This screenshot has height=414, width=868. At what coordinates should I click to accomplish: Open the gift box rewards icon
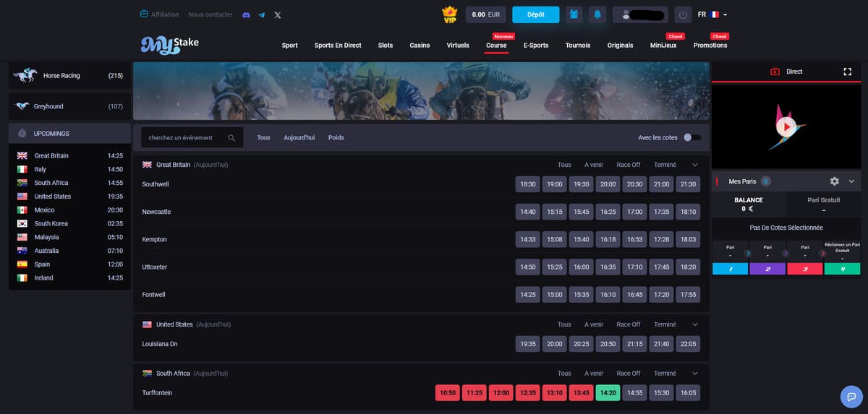(574, 14)
